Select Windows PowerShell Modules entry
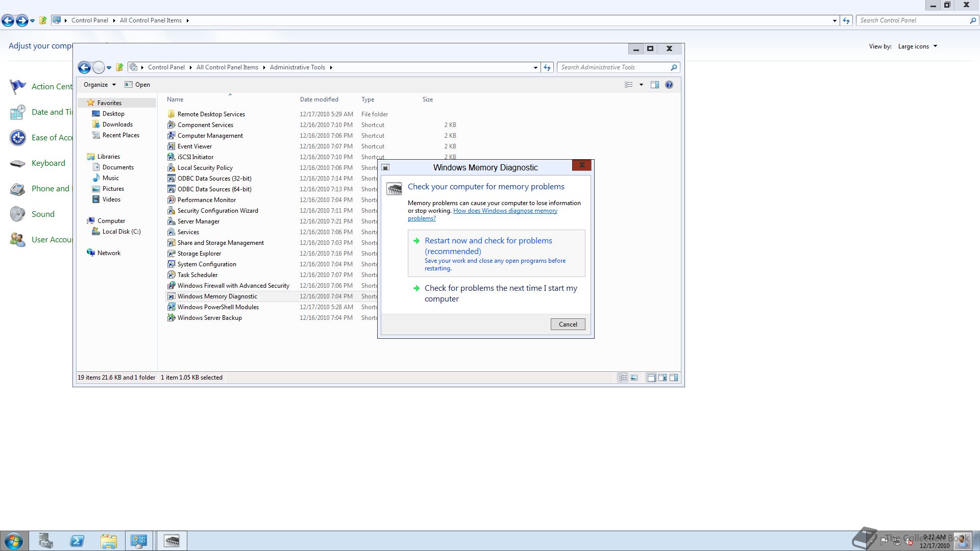 (218, 307)
